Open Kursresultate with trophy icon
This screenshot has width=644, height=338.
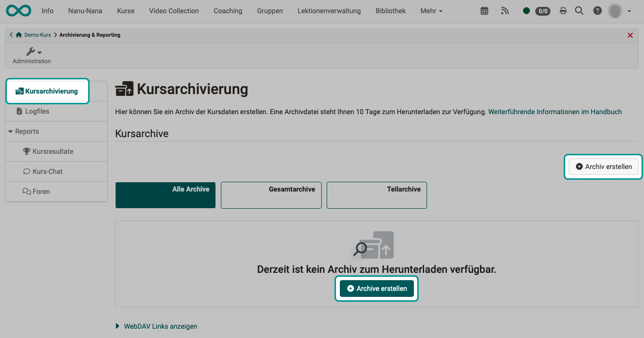pos(56,151)
